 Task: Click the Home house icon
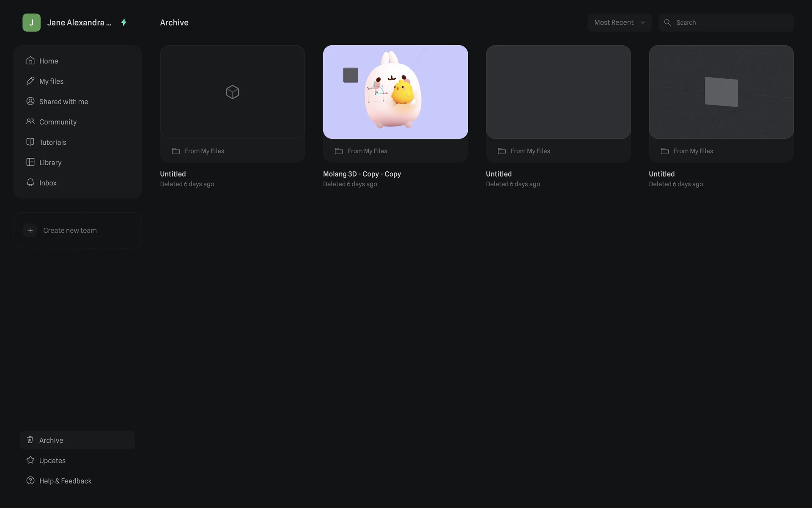(x=30, y=61)
